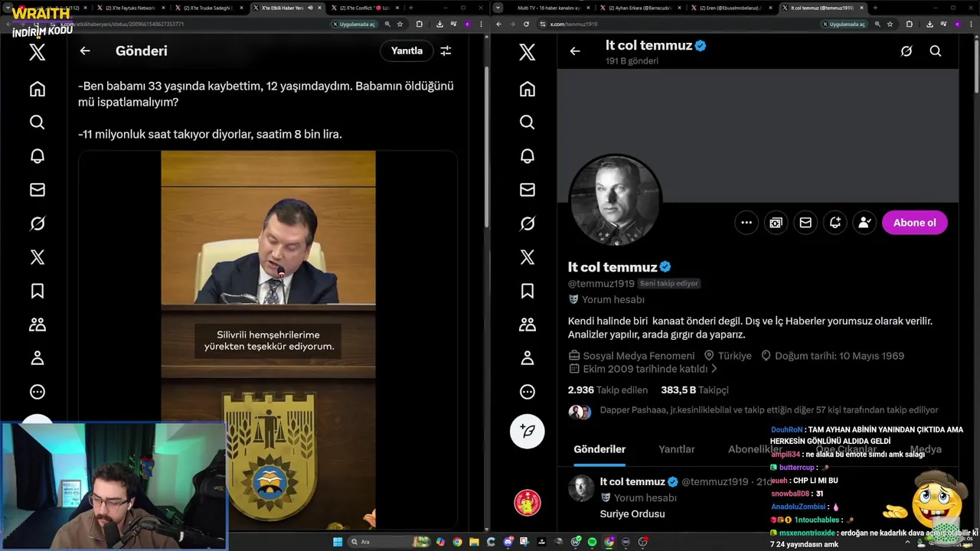
Task: Toggle follow state with person-check button
Action: point(864,223)
